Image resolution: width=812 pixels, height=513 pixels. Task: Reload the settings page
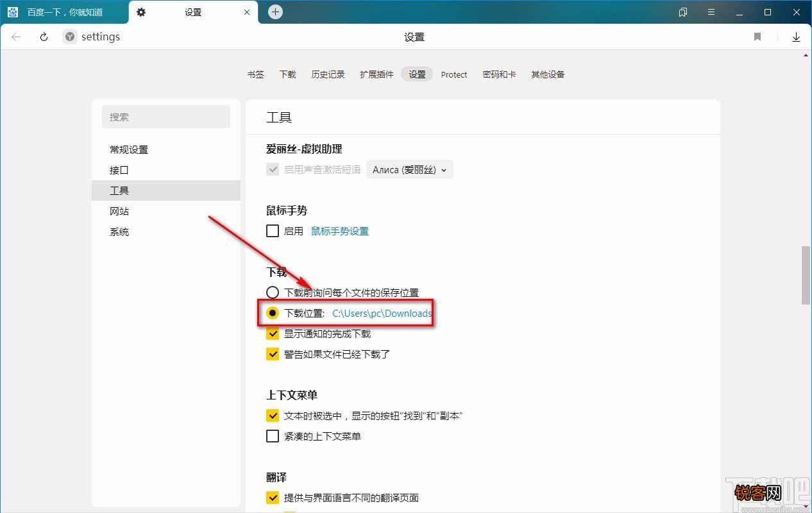coord(43,37)
